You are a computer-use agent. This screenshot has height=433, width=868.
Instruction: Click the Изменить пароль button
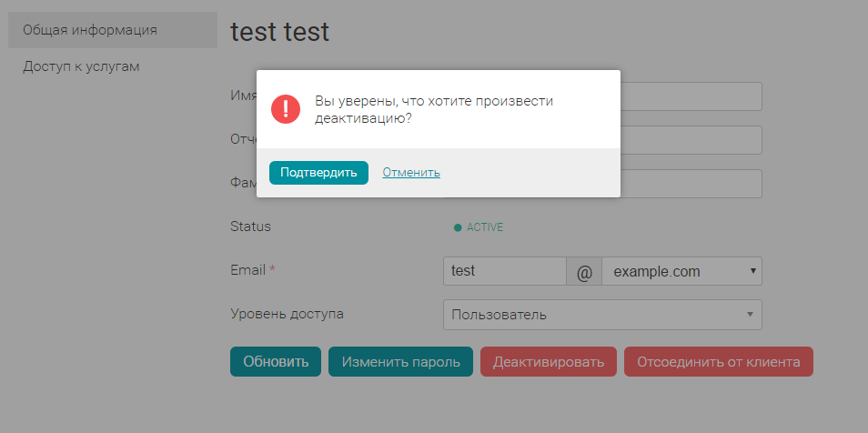coord(400,361)
